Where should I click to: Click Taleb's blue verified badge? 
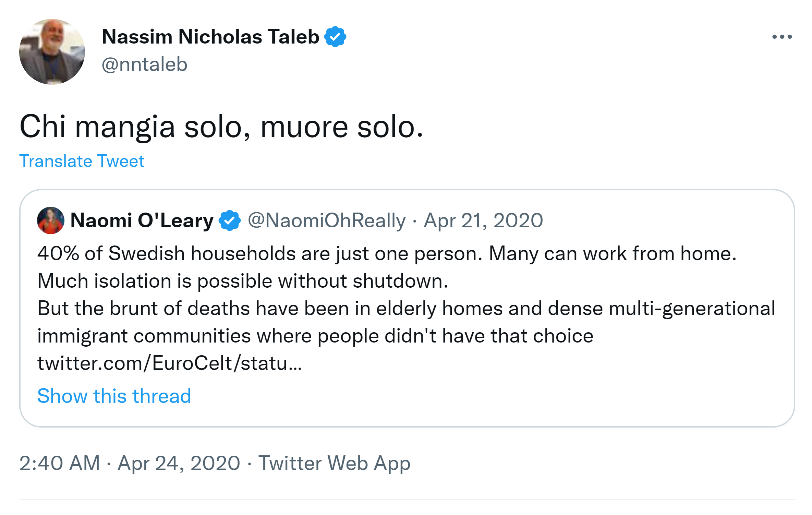(x=335, y=37)
